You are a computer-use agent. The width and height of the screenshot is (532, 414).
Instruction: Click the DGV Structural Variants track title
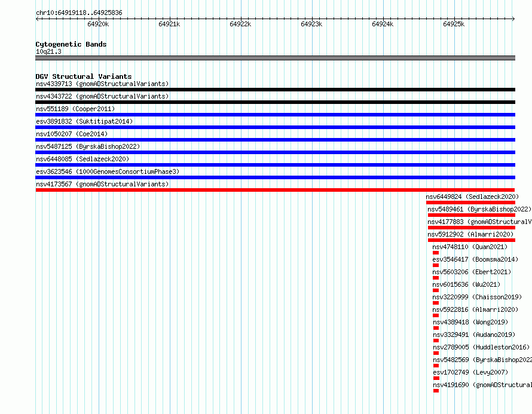click(x=84, y=76)
